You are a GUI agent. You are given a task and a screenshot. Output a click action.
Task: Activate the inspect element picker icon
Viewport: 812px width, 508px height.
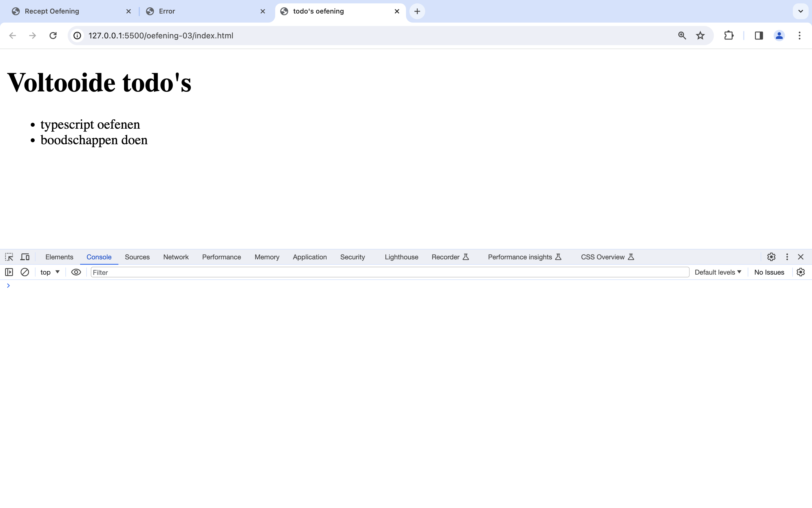pos(9,257)
